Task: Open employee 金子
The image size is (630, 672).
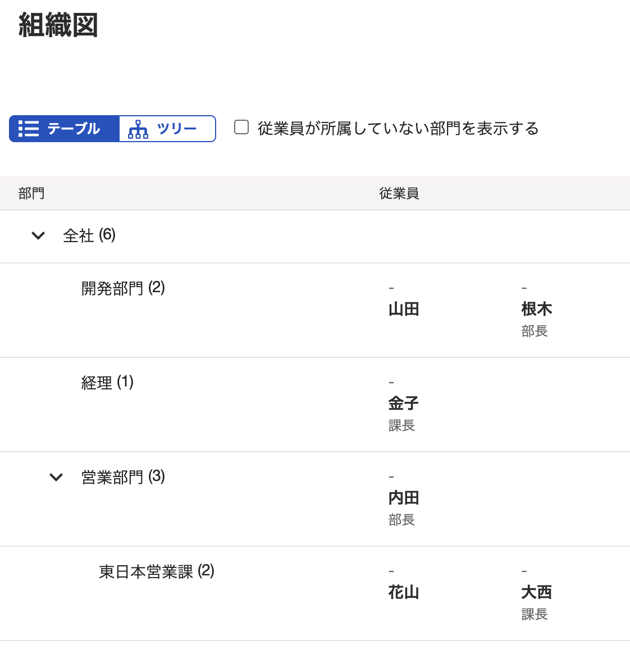Action: coord(404,403)
